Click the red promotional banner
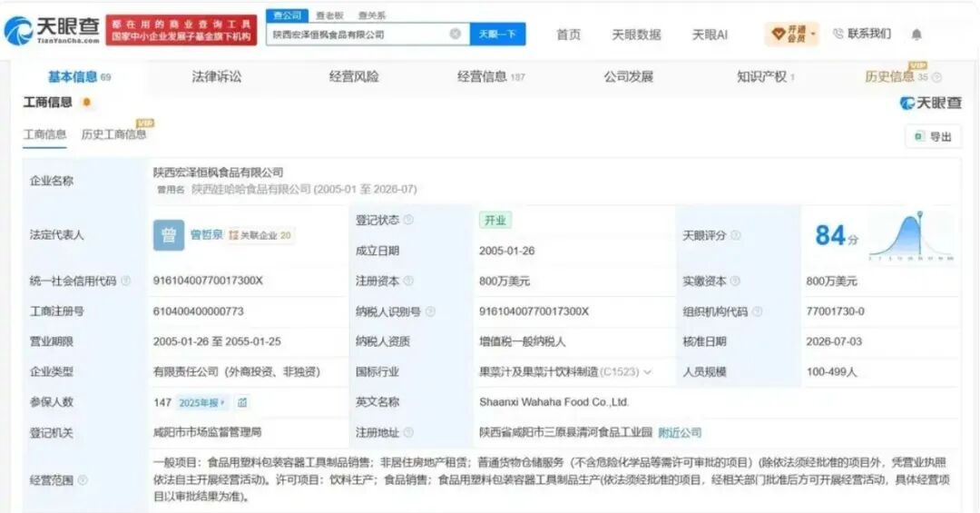Screen dimensions: 980x513 click(x=181, y=30)
